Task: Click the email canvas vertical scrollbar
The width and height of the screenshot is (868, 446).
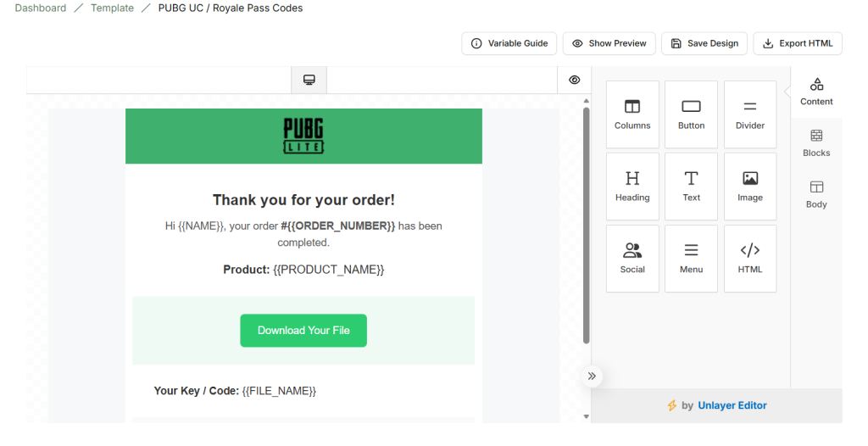Action: pos(586,225)
